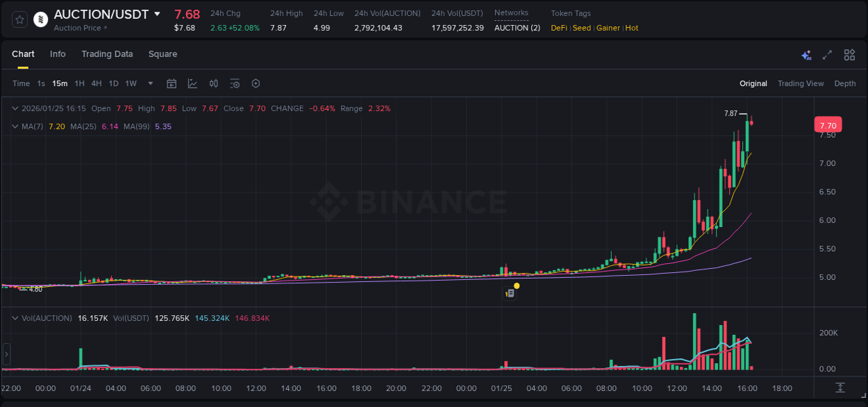Select the chart style line-chart icon
Image resolution: width=868 pixels, height=407 pixels.
pos(192,83)
